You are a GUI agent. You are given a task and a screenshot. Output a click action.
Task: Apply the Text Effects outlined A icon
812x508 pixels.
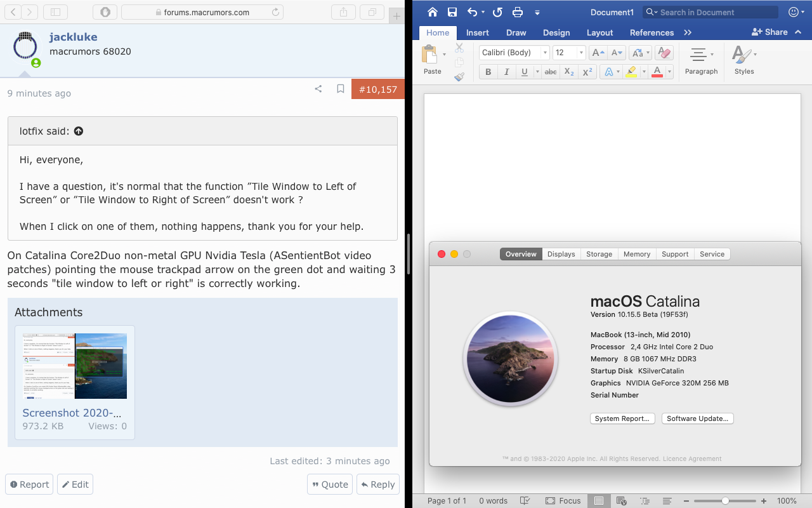[x=608, y=72]
